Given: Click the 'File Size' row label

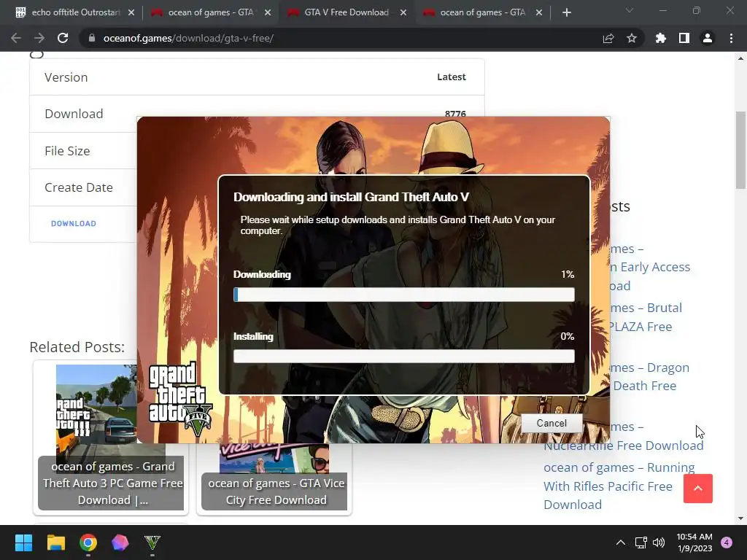Looking at the screenshot, I should pos(67,151).
